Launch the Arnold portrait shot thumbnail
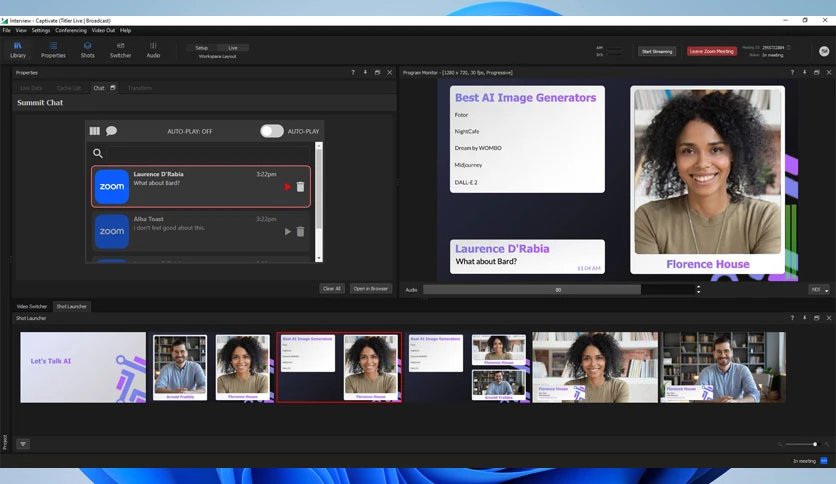This screenshot has width=836, height=484. click(x=180, y=367)
